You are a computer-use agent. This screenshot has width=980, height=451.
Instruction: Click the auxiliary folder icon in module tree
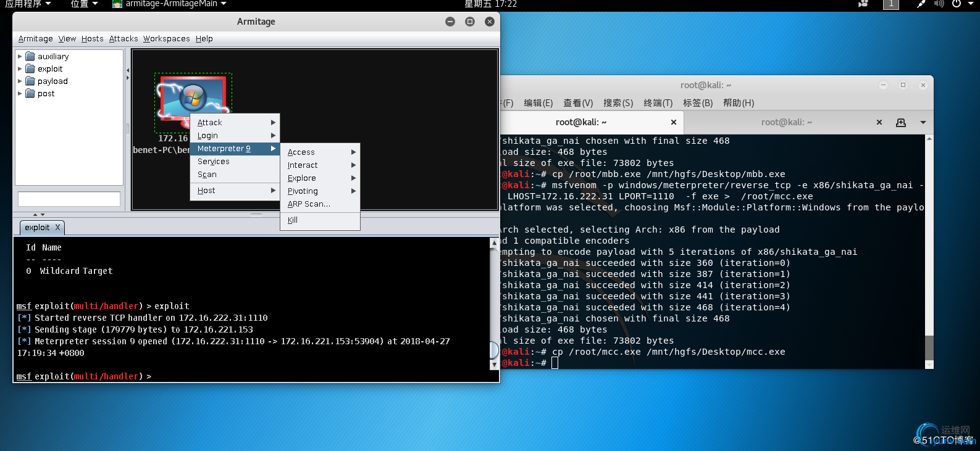tap(30, 56)
